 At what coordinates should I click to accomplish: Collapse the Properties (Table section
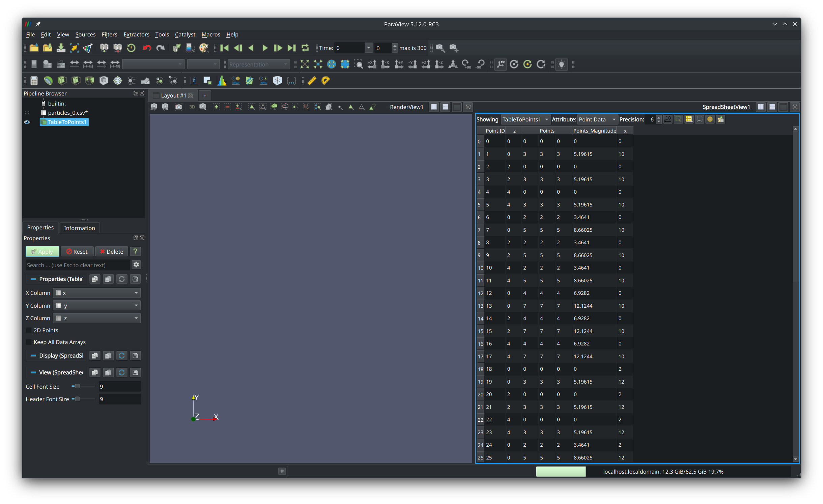tap(33, 279)
